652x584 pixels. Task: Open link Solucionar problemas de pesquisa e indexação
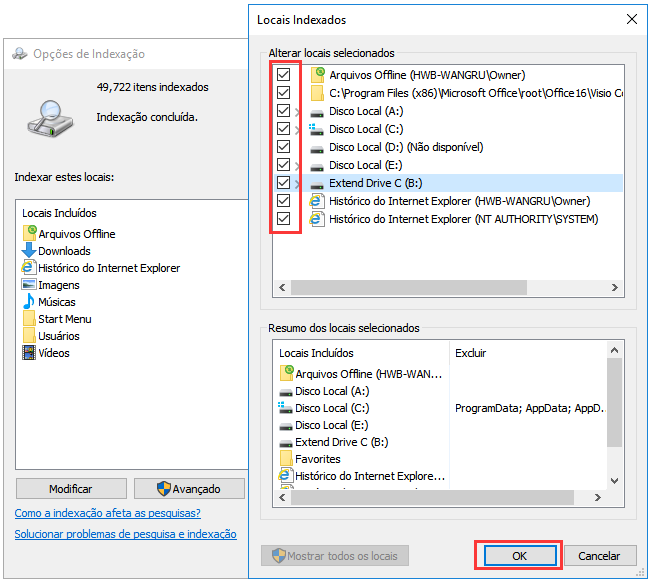pos(125,534)
